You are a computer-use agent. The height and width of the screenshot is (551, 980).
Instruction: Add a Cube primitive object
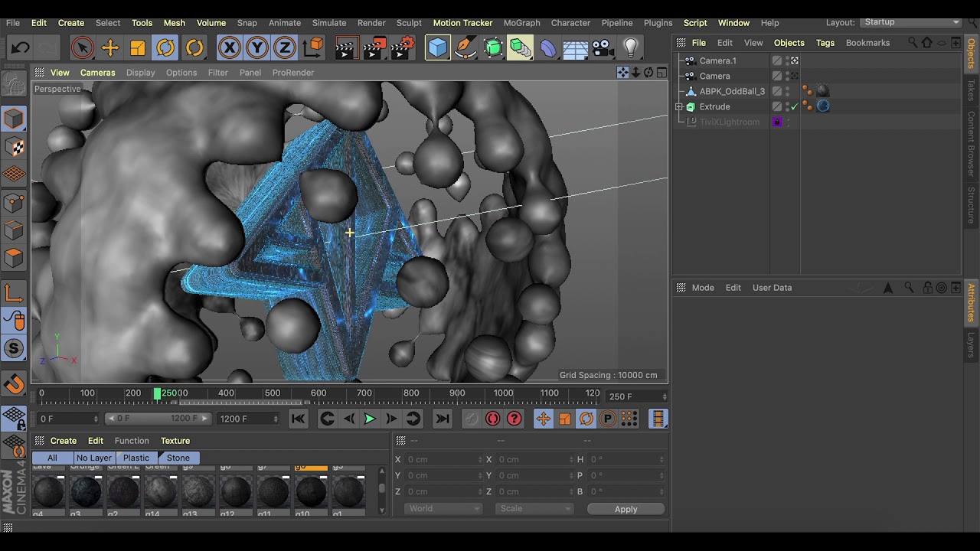(x=437, y=49)
